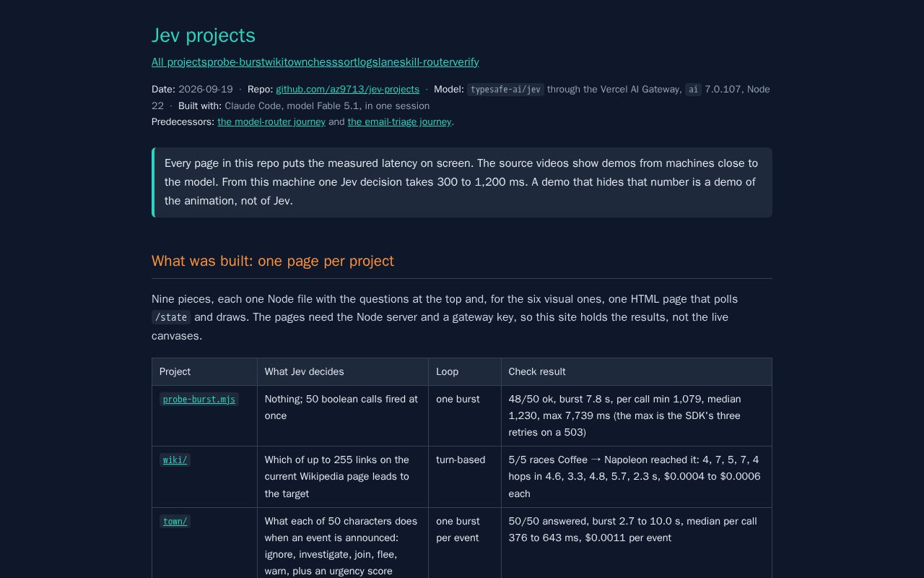The image size is (924, 578).
Task: Click the Check result column header
Action: tap(637, 371)
